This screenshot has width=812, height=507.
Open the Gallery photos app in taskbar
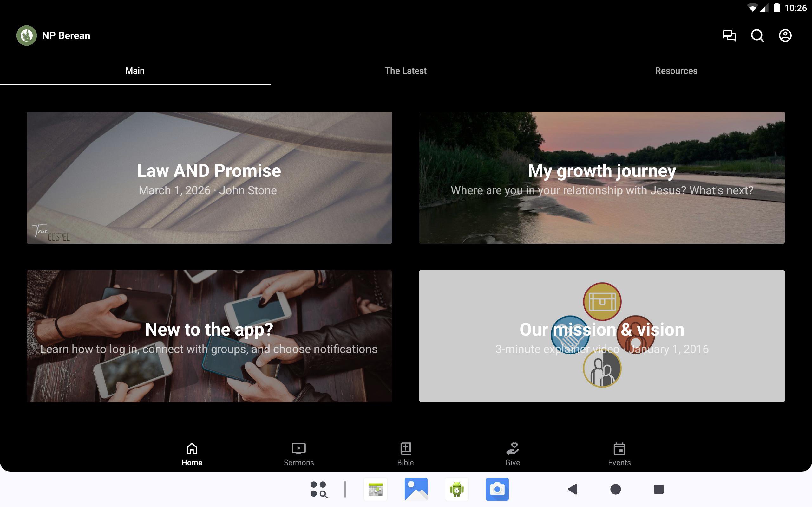click(416, 489)
